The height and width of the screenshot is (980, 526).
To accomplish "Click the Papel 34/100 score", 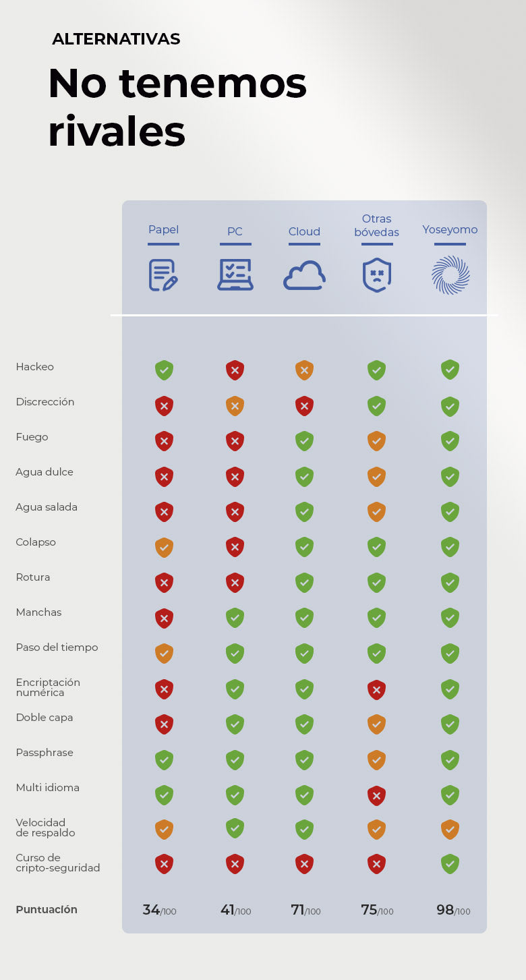I will pyautogui.click(x=159, y=910).
